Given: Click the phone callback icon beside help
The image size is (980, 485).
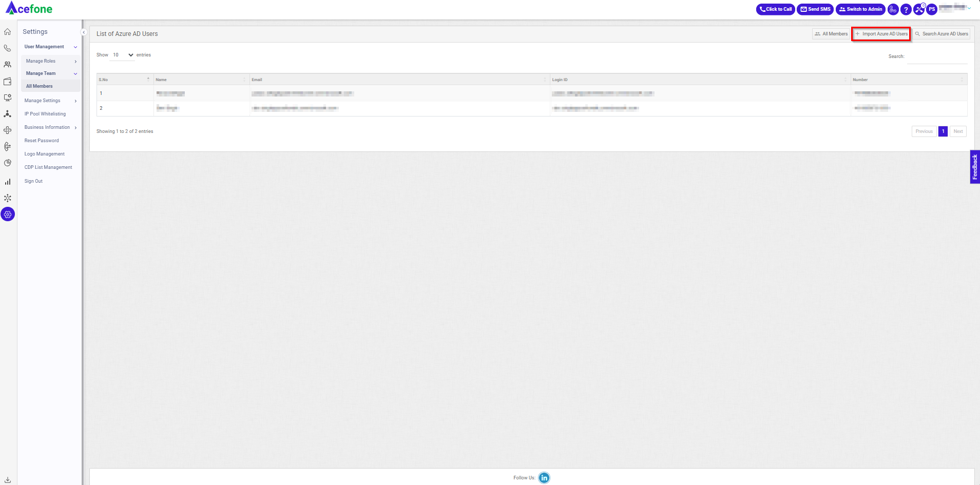Looking at the screenshot, I should tap(893, 9).
